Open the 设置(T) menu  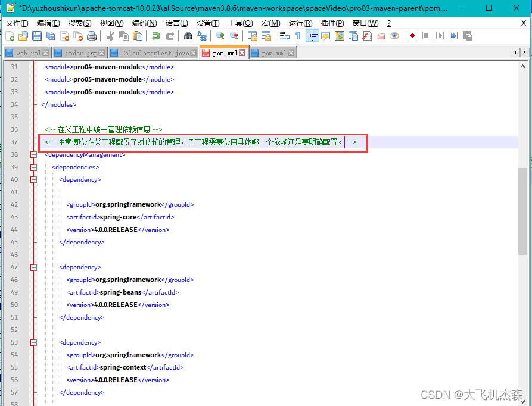point(208,23)
